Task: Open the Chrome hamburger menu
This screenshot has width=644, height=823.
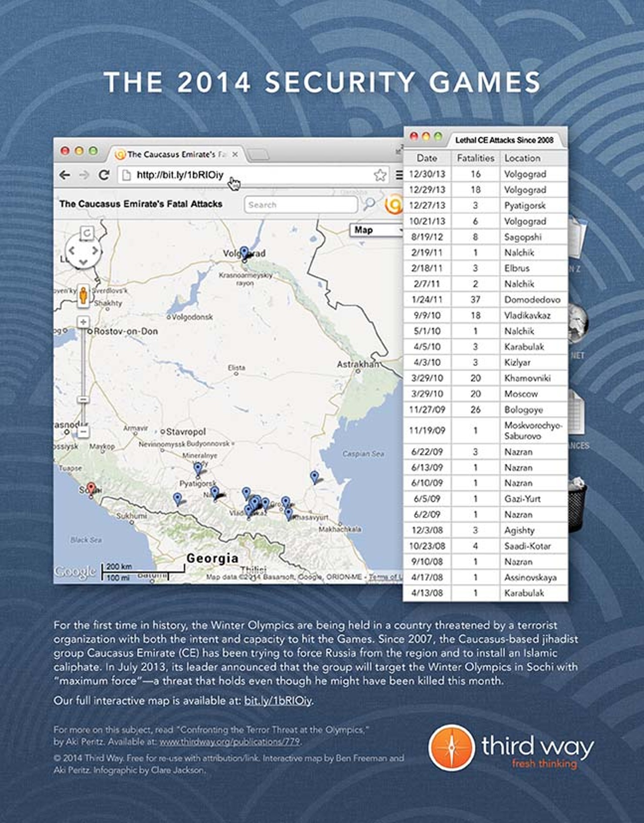Action: coord(399,175)
